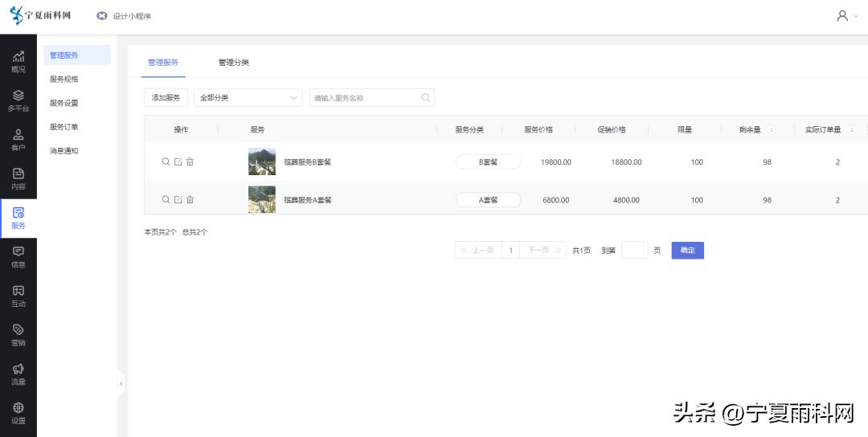Click the 限量 column header
The width and height of the screenshot is (868, 437).
click(684, 130)
